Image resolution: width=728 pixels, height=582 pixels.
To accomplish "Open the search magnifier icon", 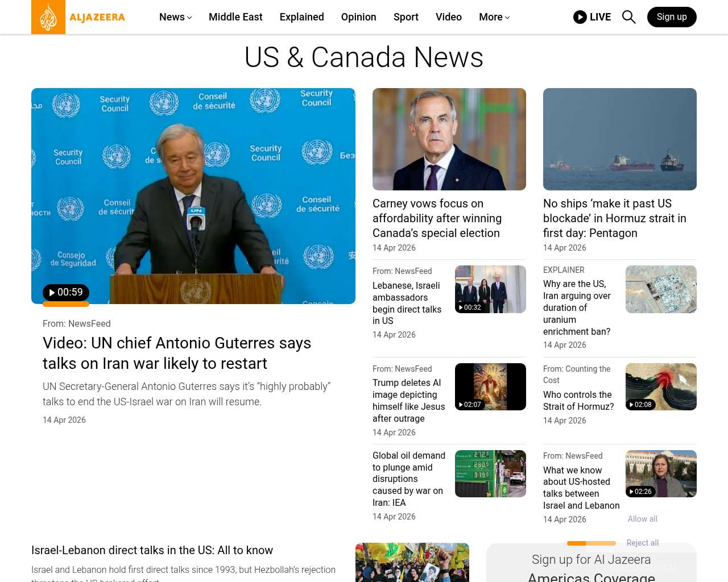I will (x=628, y=17).
